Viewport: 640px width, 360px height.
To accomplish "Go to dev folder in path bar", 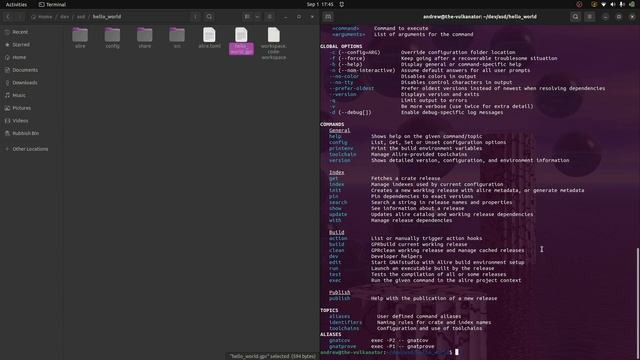I will (64, 17).
